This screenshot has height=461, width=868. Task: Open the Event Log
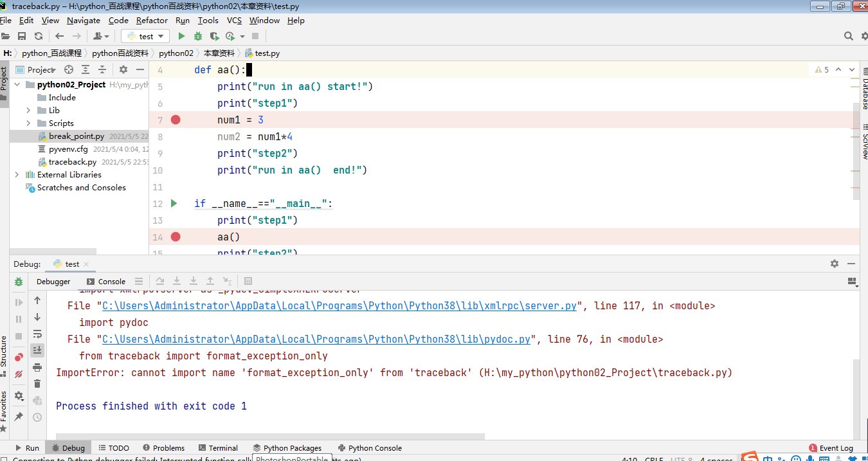click(x=831, y=448)
